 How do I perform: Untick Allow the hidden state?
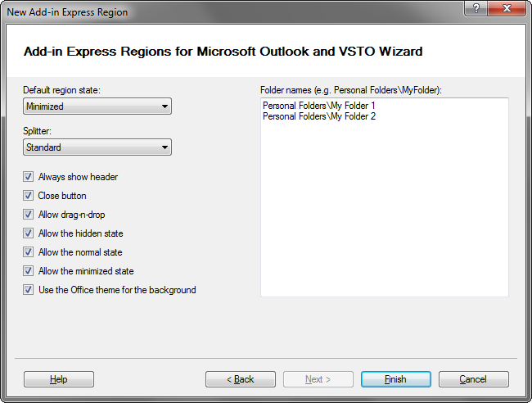point(29,233)
